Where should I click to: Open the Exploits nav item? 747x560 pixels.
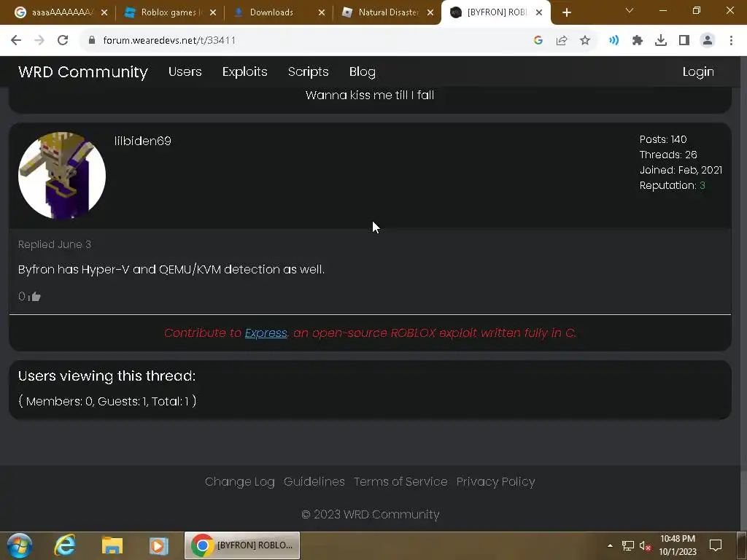point(244,72)
